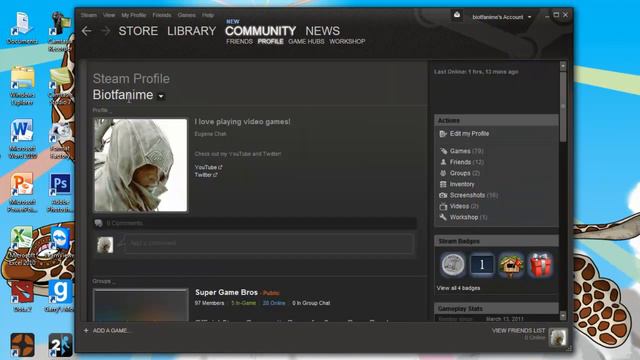Open the Super Game Bros group

227,292
